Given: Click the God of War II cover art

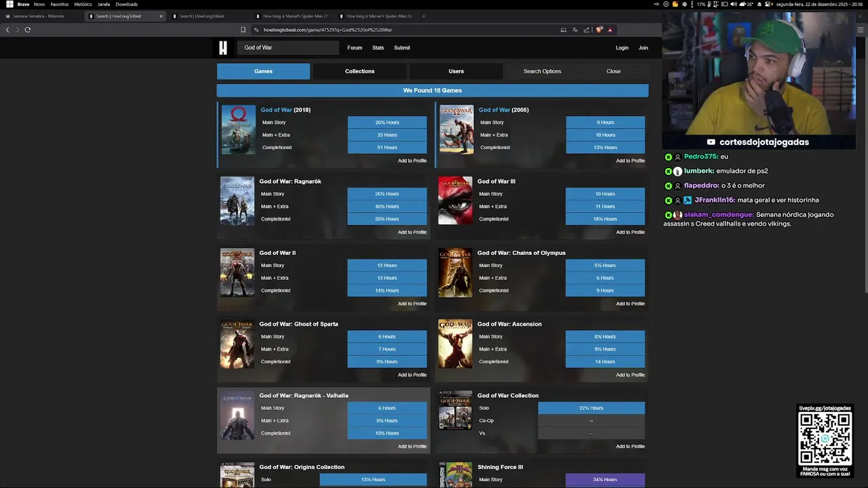Looking at the screenshot, I should pyautogui.click(x=237, y=272).
